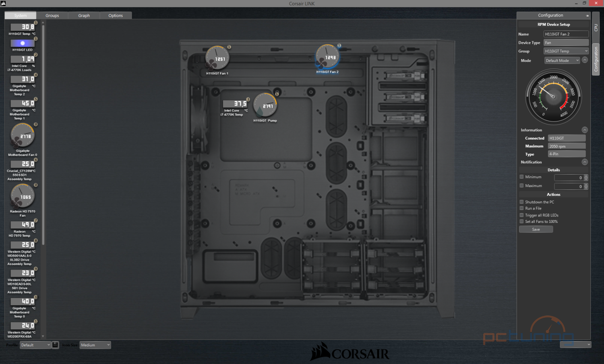Toggle Trigger all RGB LEDs
This screenshot has width=604, height=364.
click(x=521, y=215)
